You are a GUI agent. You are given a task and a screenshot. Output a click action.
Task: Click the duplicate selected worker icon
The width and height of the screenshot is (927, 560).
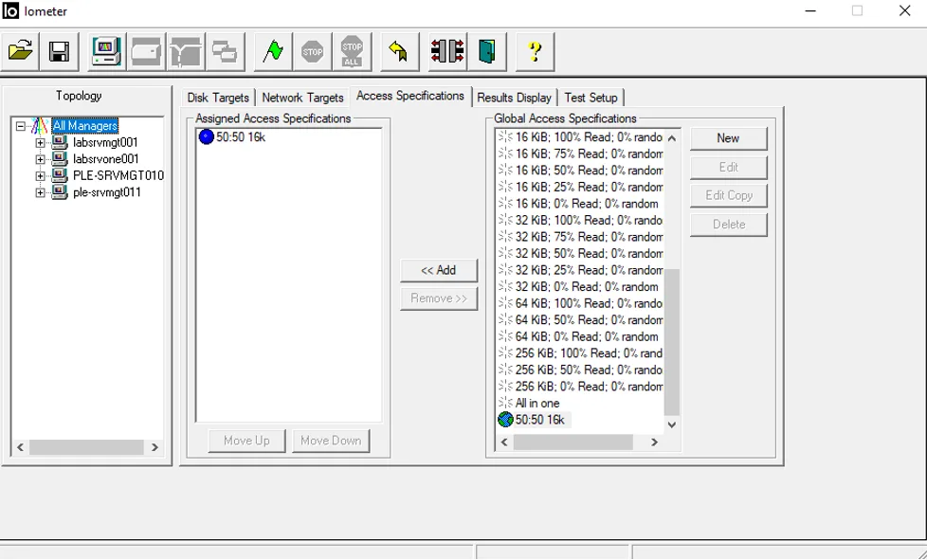tap(226, 51)
